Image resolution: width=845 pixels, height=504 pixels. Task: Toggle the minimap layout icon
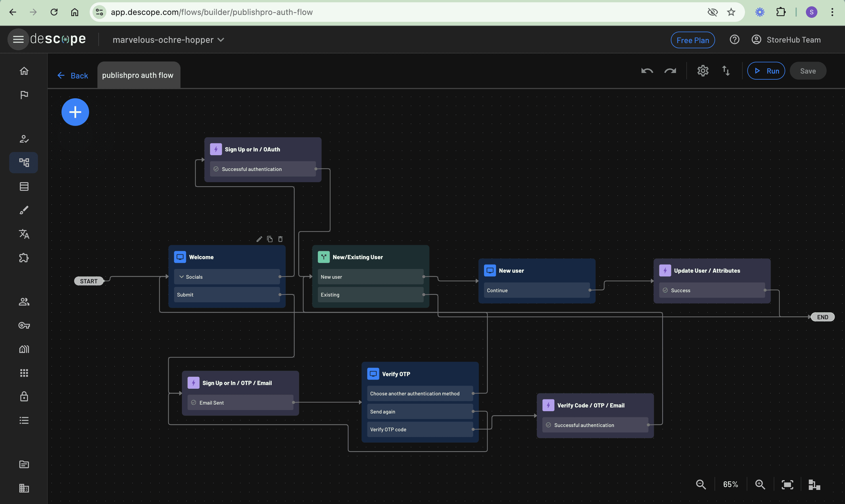[814, 484]
